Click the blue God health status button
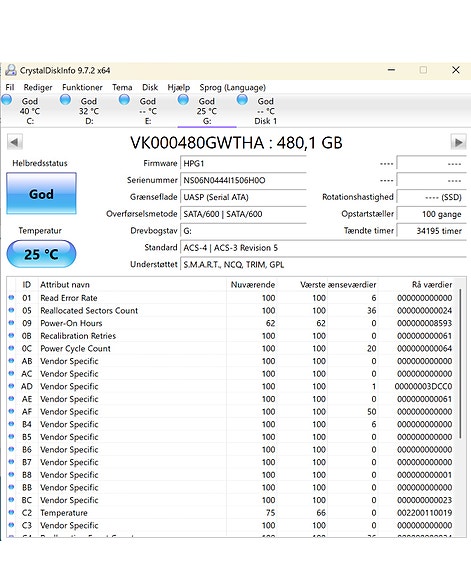Image resolution: width=471 pixels, height=575 pixels. pyautogui.click(x=41, y=194)
